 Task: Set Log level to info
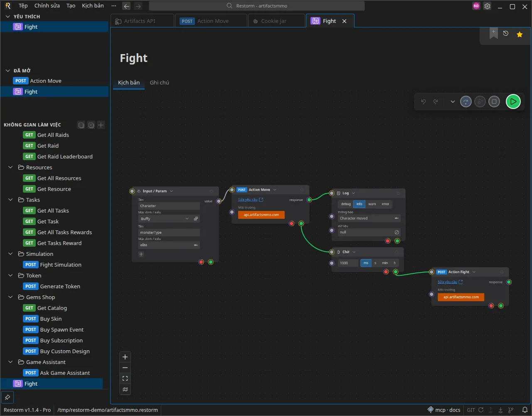click(360, 204)
